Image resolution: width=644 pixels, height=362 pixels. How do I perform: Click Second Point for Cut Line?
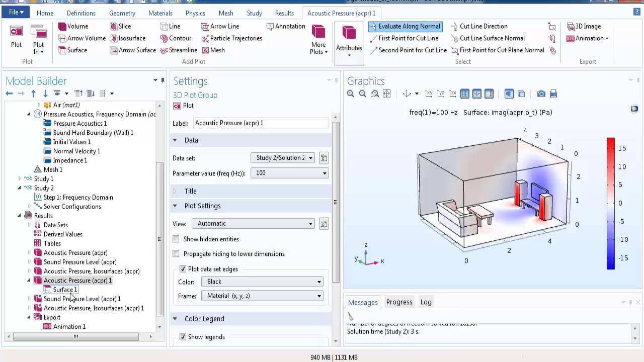click(408, 50)
